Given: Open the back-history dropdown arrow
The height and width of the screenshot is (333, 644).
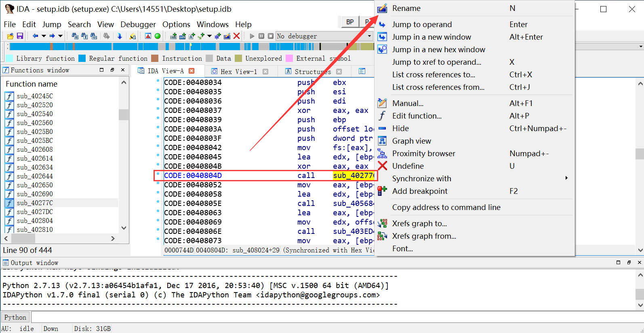Looking at the screenshot, I should coord(44,36).
